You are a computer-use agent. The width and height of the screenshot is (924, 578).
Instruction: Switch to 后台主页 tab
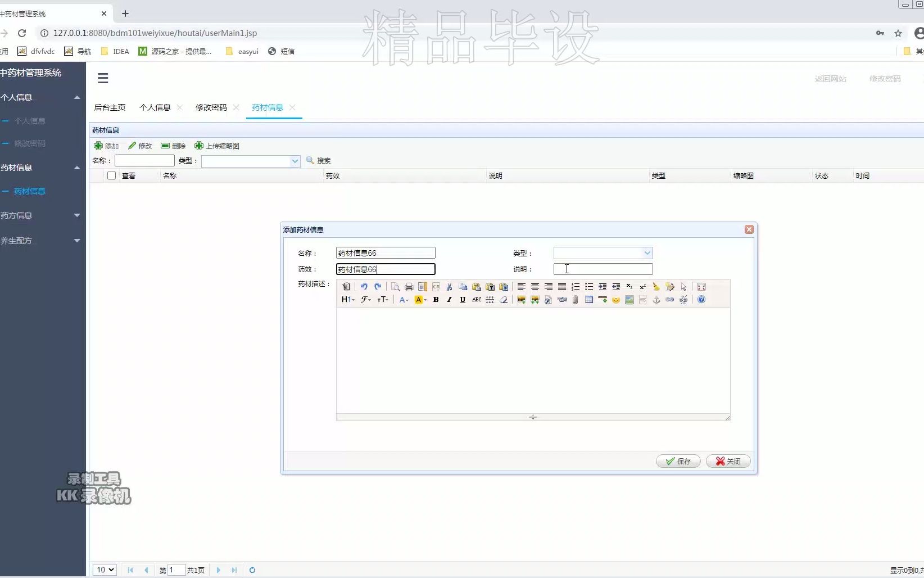coord(110,107)
